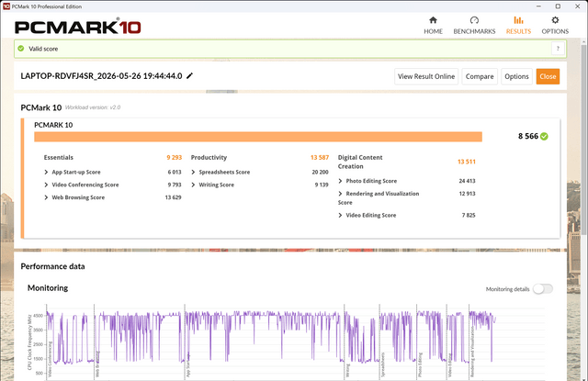This screenshot has width=588, height=381.
Task: Maximize the PCMark 10 window
Action: [x=558, y=6]
